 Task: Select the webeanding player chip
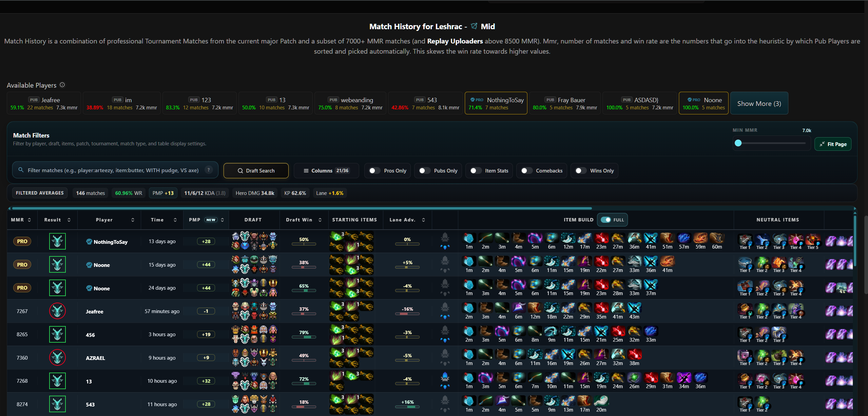[350, 103]
